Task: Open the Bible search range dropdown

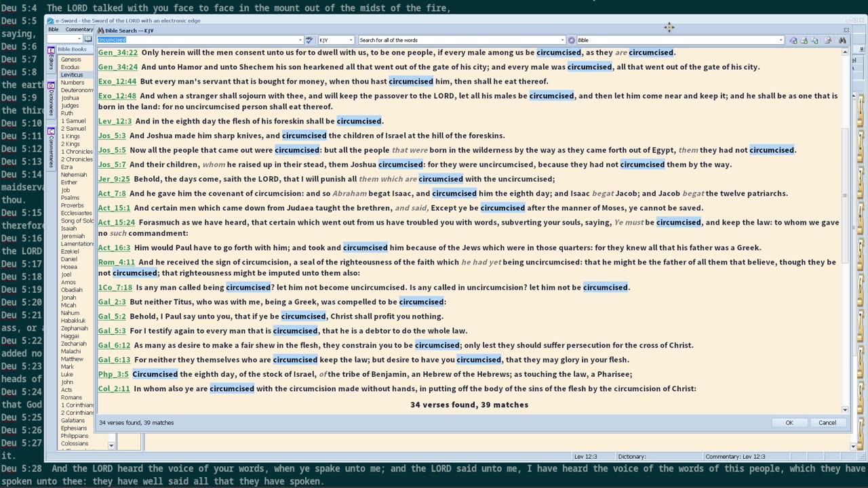Action: [781, 40]
